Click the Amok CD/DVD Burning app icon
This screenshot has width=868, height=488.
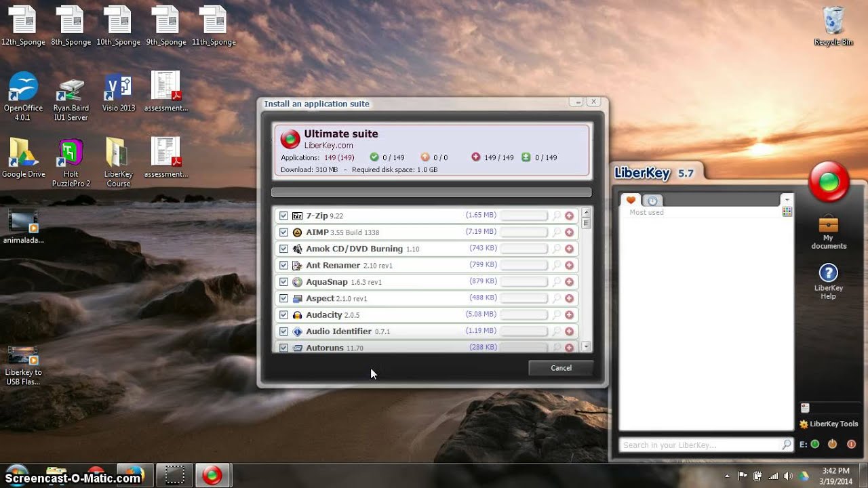point(297,249)
